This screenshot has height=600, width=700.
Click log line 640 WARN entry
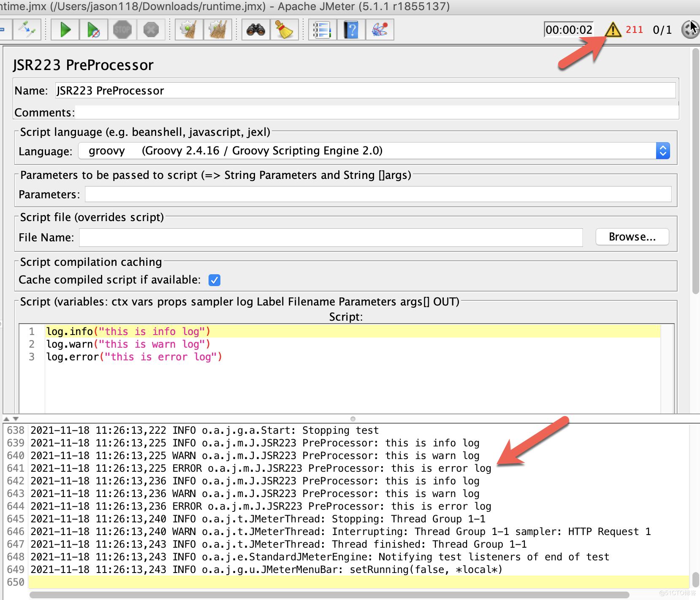tap(255, 456)
